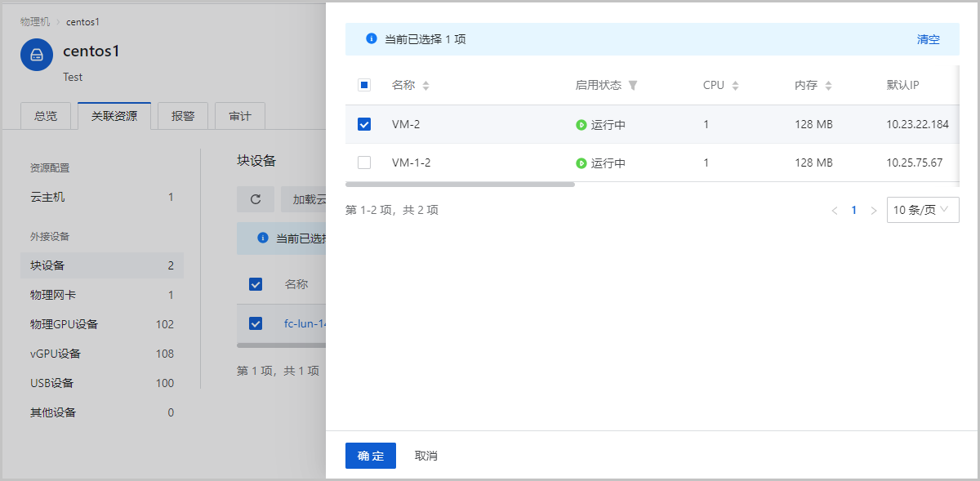Click 取消 to cancel the dialog
Screen dimensions: 980x481
pos(426,456)
